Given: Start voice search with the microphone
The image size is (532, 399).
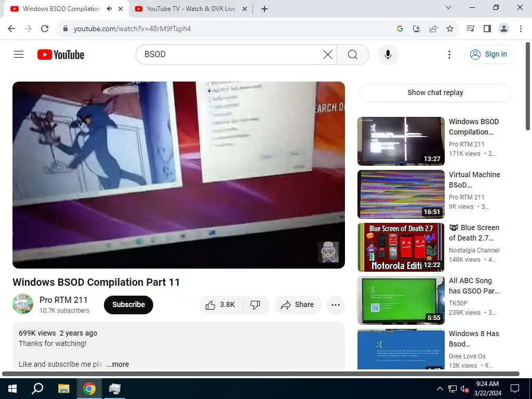Looking at the screenshot, I should point(388,54).
